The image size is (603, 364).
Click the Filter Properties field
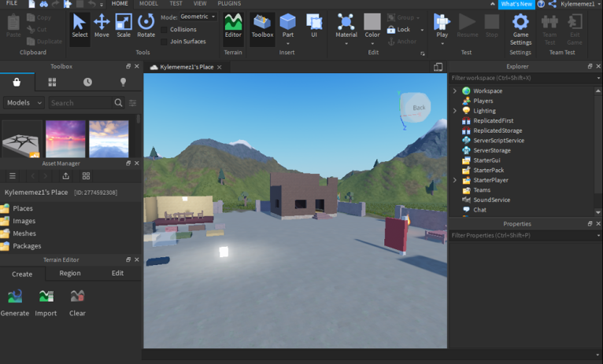click(x=522, y=235)
